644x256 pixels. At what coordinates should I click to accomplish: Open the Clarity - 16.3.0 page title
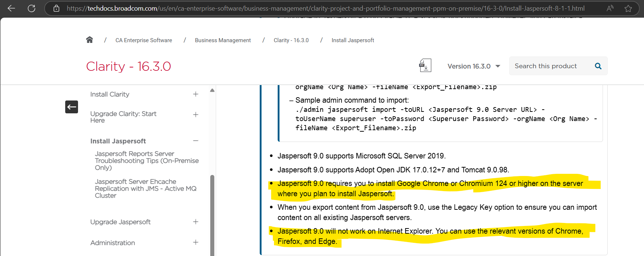(129, 66)
